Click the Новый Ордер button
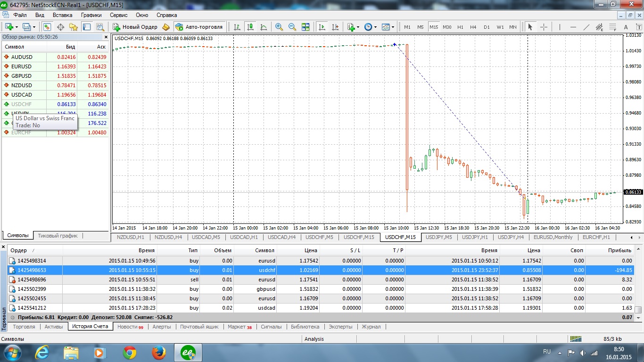This screenshot has width=644, height=362. click(x=136, y=27)
